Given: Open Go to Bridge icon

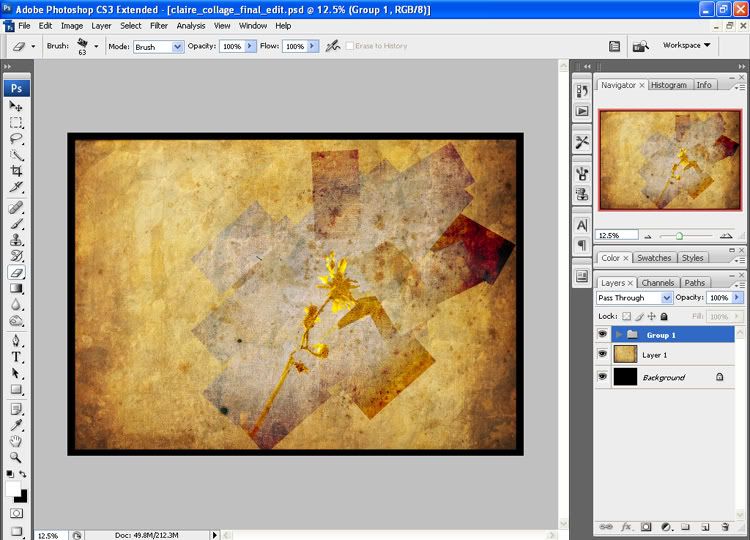Looking at the screenshot, I should (640, 46).
